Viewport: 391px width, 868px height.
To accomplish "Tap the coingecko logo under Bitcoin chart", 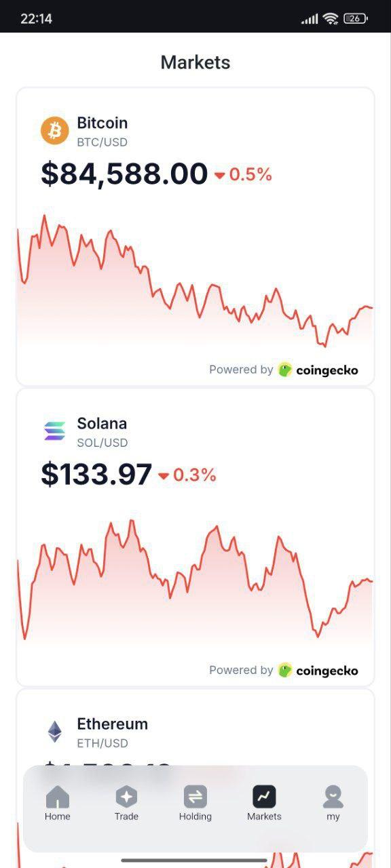I will [x=318, y=370].
